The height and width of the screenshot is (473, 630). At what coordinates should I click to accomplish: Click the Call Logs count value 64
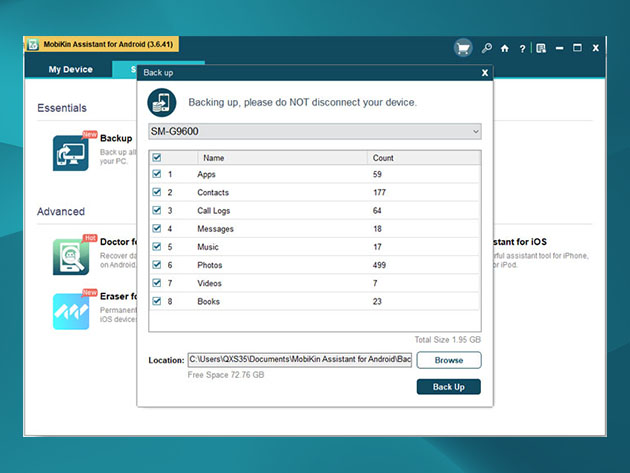click(x=377, y=211)
